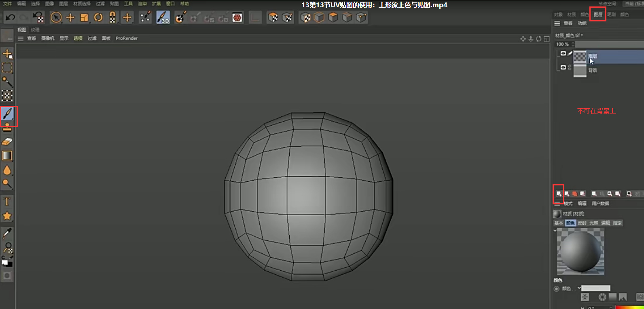Open the attribute 模式 menu
This screenshot has height=309, width=644.
(x=568, y=204)
